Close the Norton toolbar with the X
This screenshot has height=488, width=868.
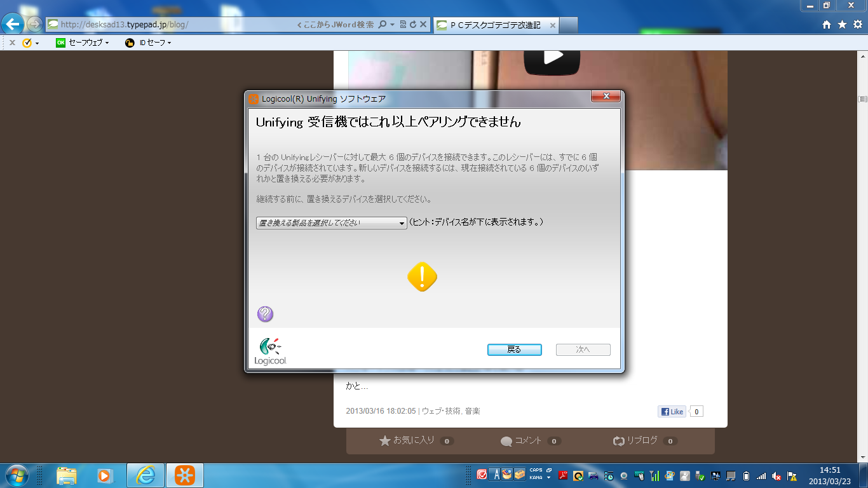pos(12,43)
